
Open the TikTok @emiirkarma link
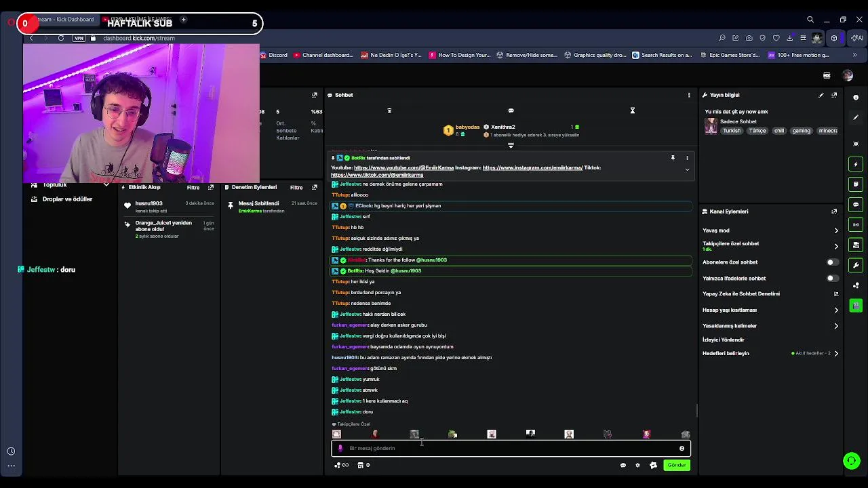pyautogui.click(x=377, y=175)
